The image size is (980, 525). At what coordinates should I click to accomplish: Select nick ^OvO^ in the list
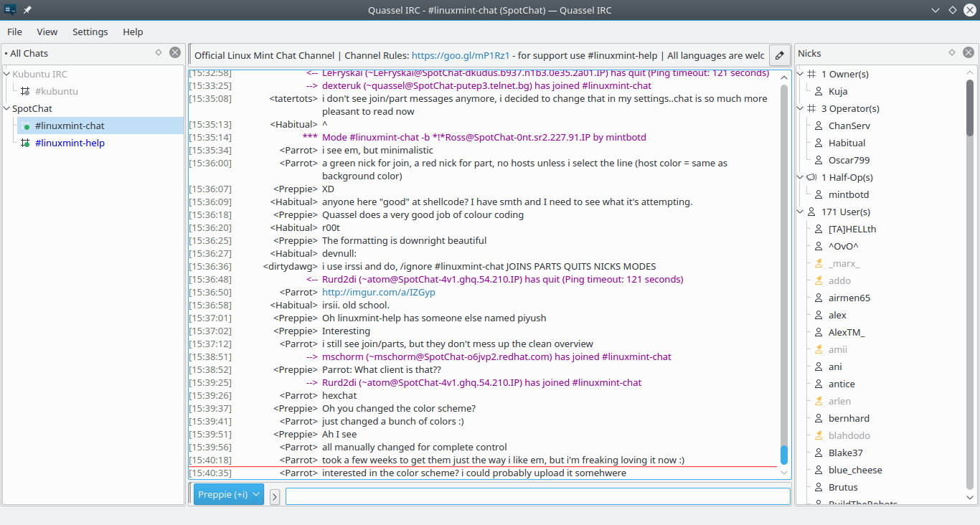point(844,246)
